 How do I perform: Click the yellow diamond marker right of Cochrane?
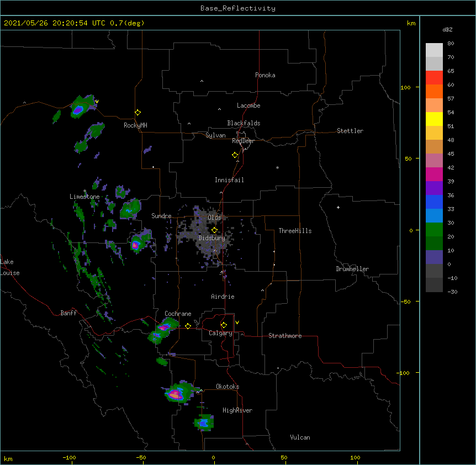[x=188, y=326]
